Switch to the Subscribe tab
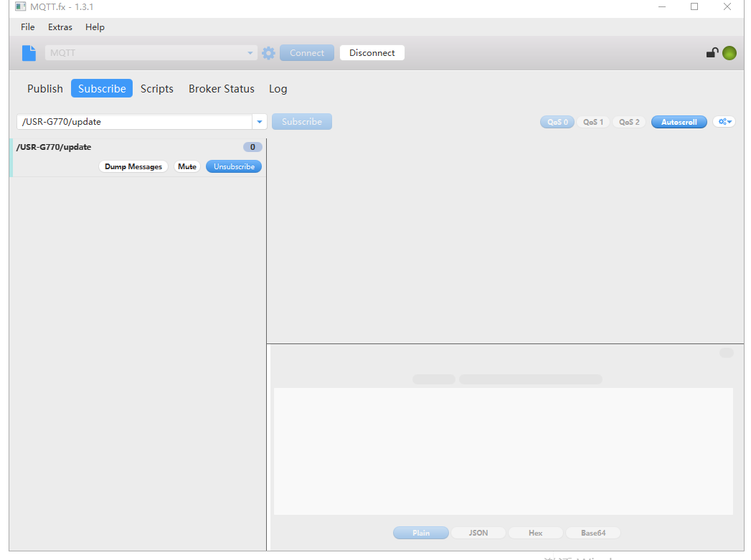751x560 pixels. click(x=102, y=88)
